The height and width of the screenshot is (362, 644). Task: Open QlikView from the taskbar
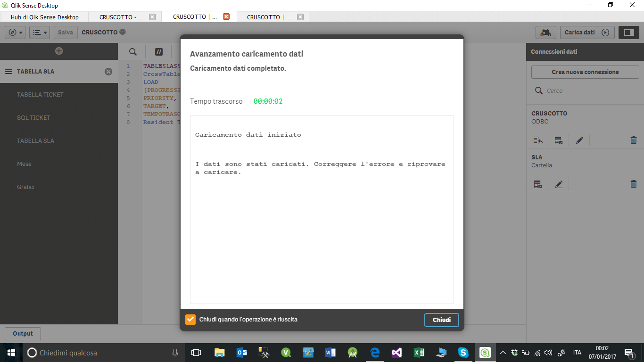286,353
